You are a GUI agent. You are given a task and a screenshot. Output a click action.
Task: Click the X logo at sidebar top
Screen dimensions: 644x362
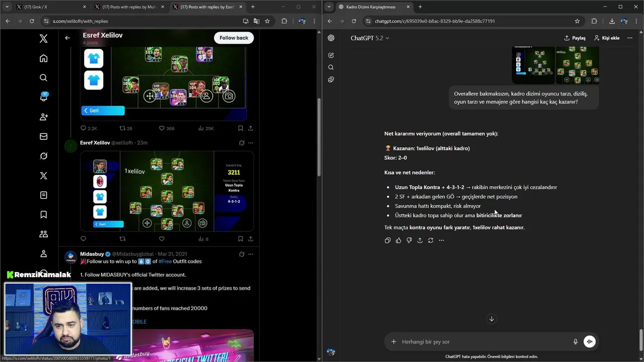tap(44, 38)
